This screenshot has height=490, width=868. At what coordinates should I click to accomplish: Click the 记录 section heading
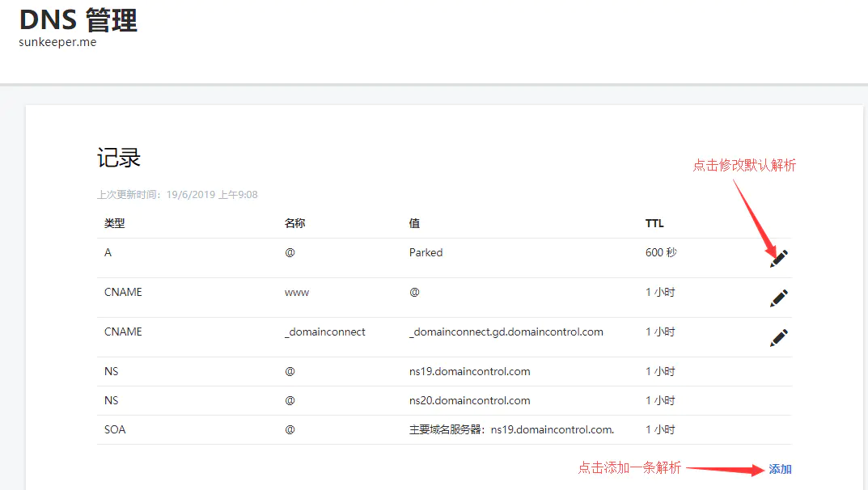point(118,158)
